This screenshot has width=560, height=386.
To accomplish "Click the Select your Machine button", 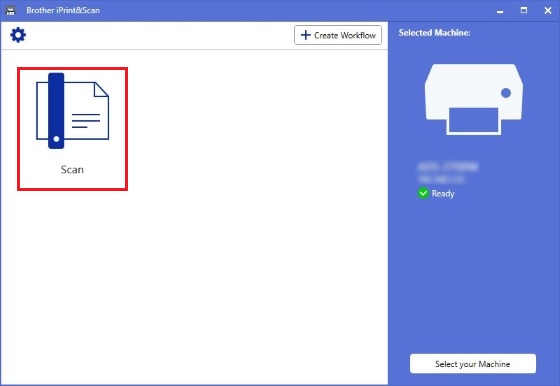I will click(x=473, y=364).
